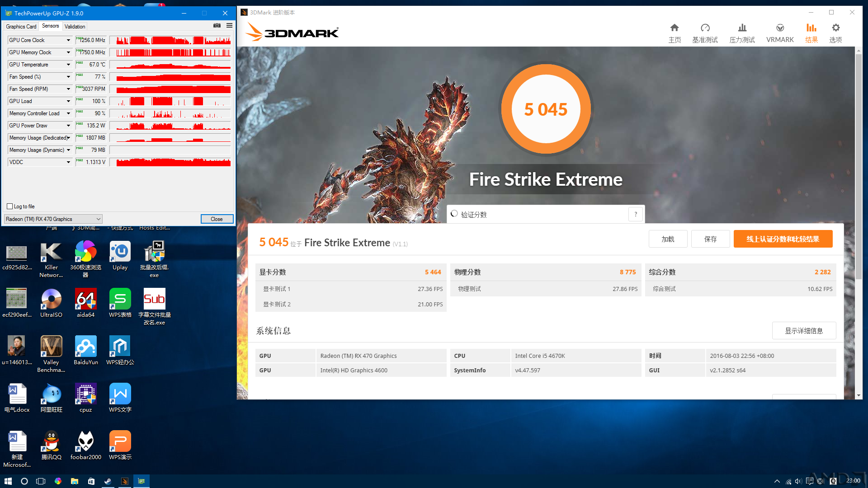Click the 腾讯QQ desktop icon
The image size is (868, 488).
coord(51,446)
